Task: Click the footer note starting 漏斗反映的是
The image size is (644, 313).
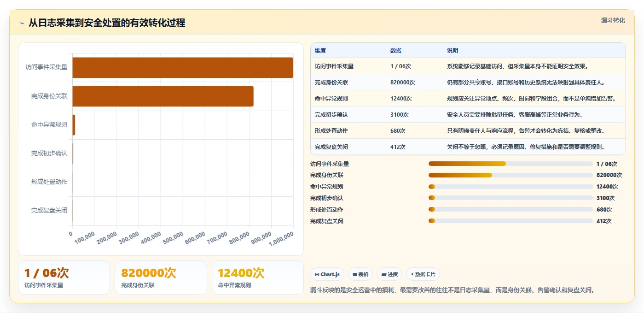Action: point(453,290)
